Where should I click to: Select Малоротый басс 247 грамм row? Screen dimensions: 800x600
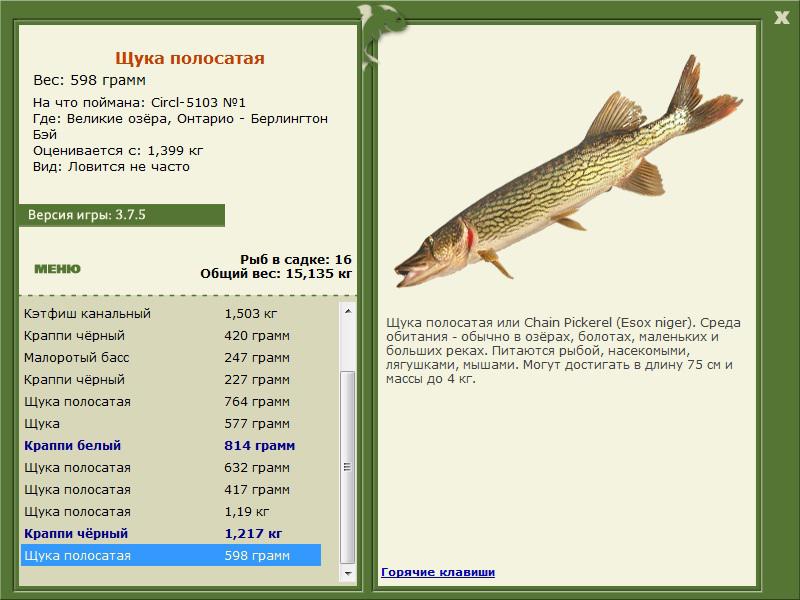pos(171,357)
